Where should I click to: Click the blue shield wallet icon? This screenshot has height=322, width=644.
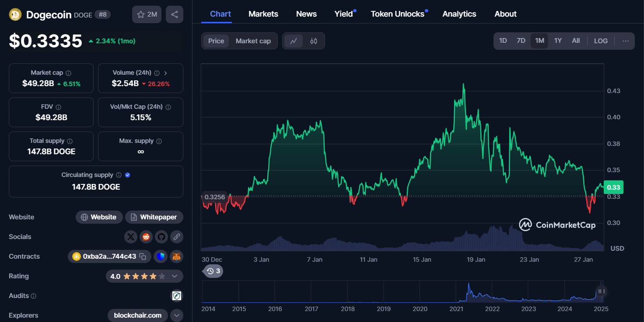[x=161, y=256]
